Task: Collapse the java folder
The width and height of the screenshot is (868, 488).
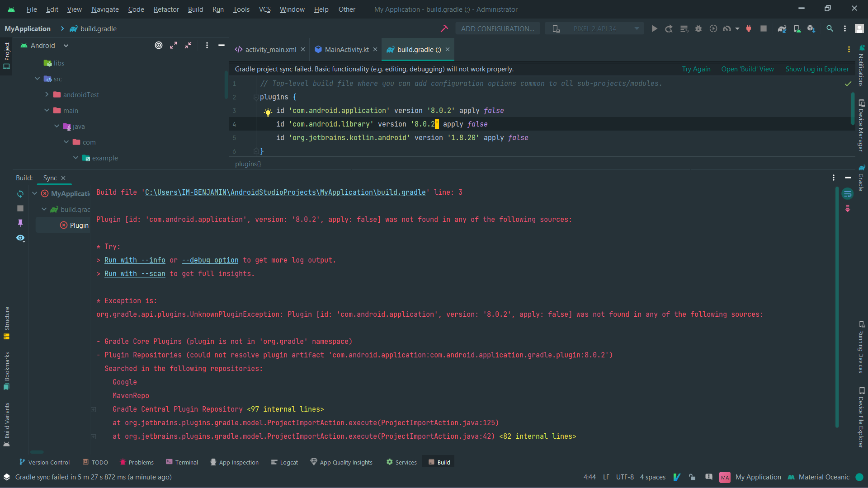Action: (57, 126)
